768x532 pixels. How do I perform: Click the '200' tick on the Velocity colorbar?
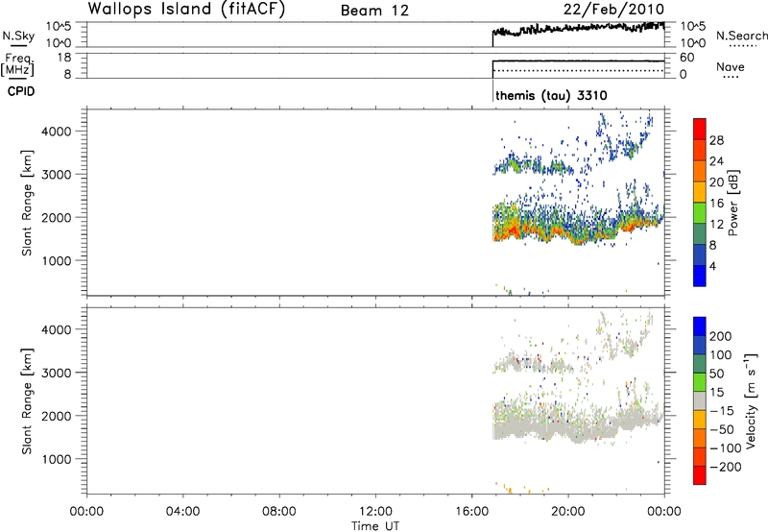point(721,336)
